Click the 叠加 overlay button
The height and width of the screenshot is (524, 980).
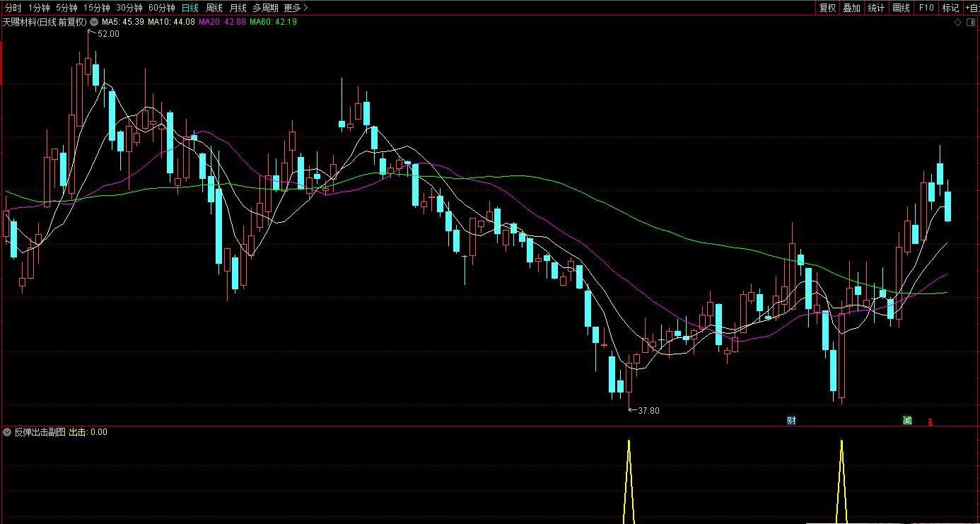pyautogui.click(x=851, y=8)
